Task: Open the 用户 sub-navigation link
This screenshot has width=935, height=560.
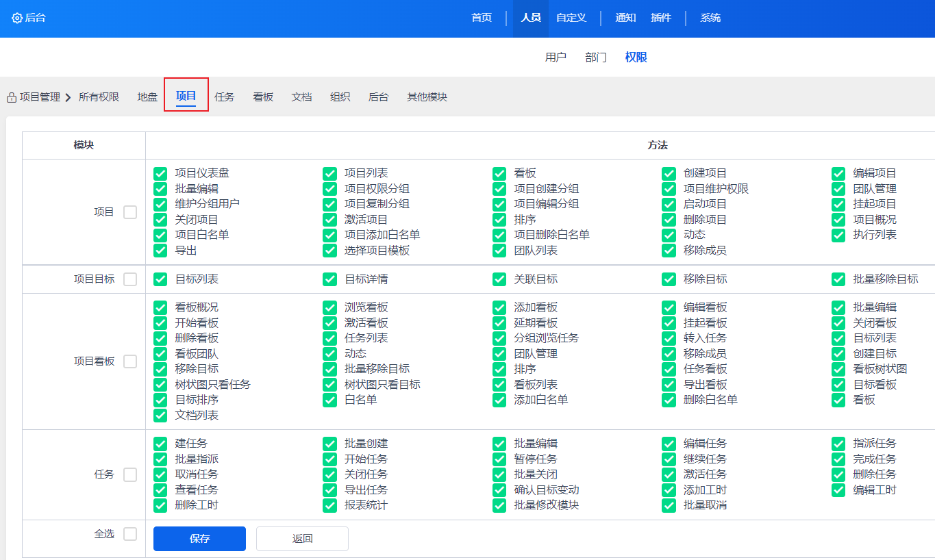Action: pyautogui.click(x=556, y=58)
